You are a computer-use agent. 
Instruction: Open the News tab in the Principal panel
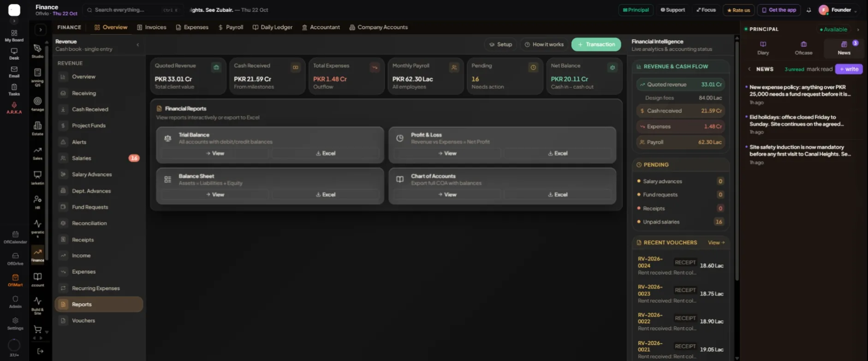(844, 48)
